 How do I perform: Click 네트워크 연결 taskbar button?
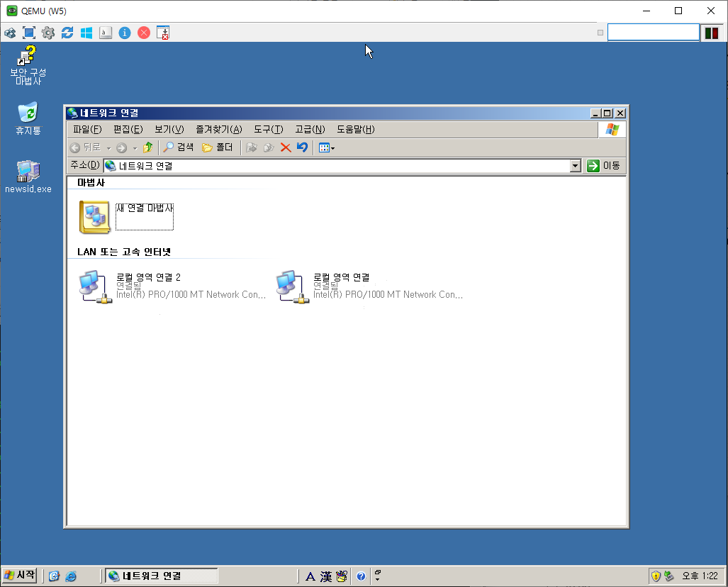pos(161,576)
